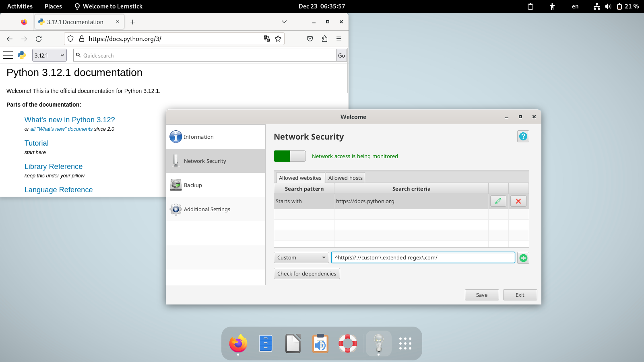Image resolution: width=644 pixels, height=362 pixels.
Task: Open the Library Reference link
Action: pos(54,167)
